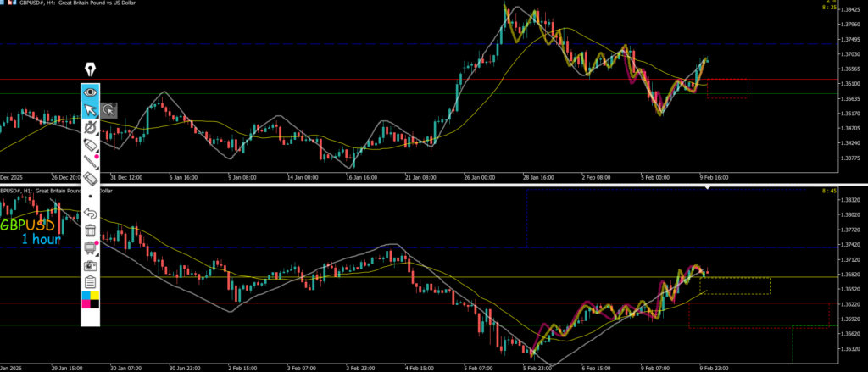Screen dimensions: 868x372
Task: Click the red dashed box on H4 chart
Action: tap(727, 88)
